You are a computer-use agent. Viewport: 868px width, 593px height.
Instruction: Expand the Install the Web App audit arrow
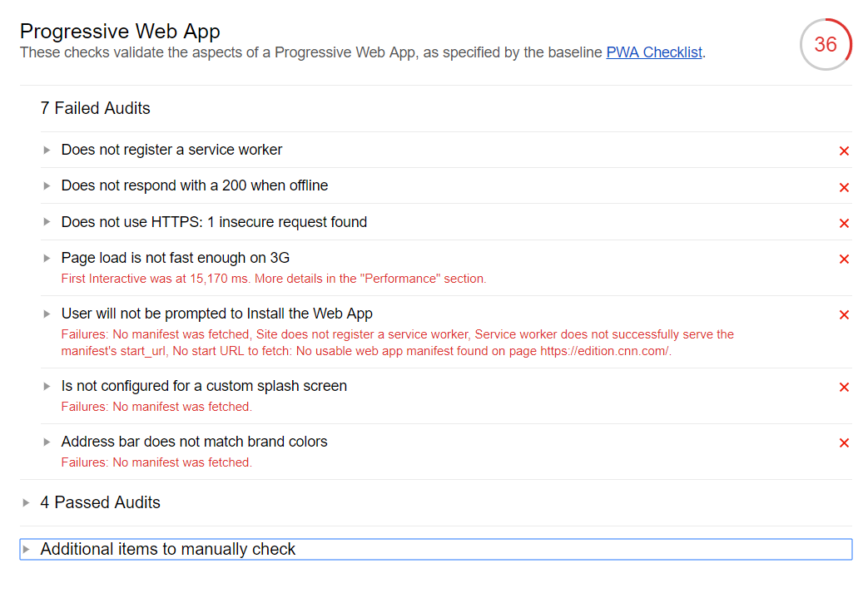[x=47, y=314]
